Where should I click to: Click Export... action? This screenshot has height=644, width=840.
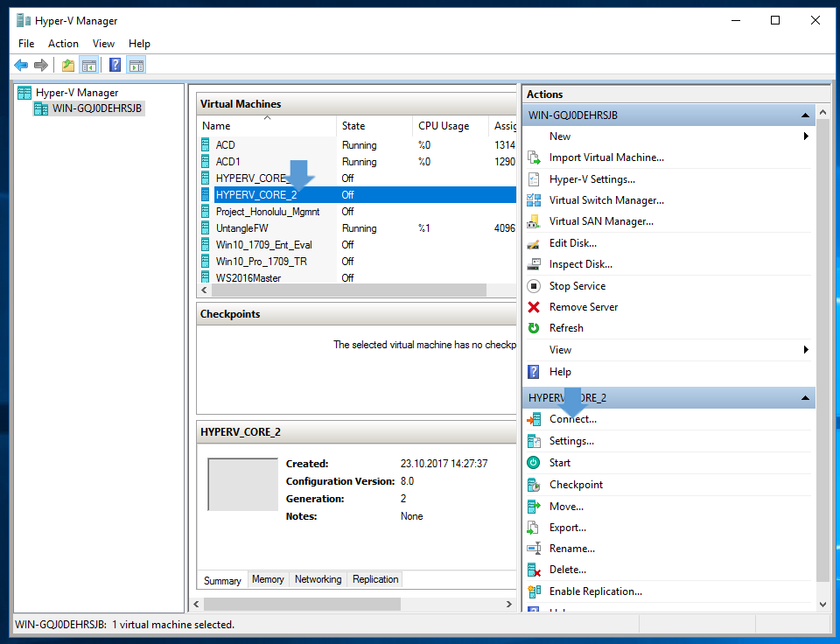coord(568,528)
